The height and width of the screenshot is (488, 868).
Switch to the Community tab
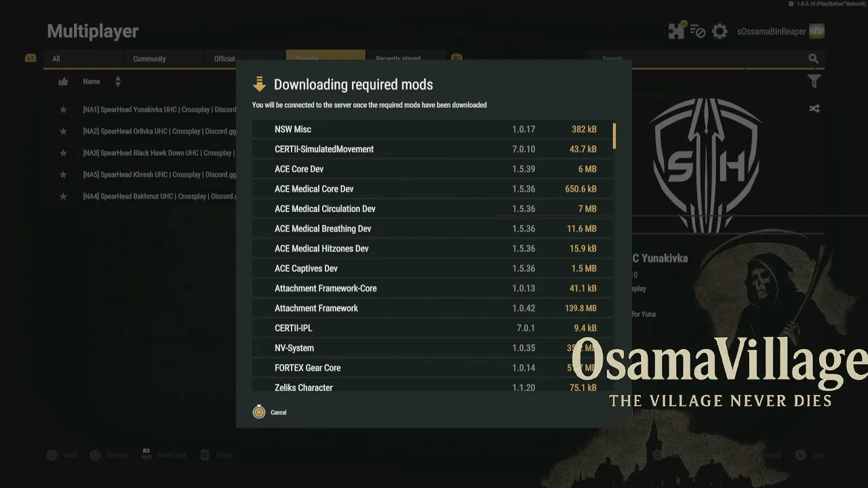(x=164, y=59)
